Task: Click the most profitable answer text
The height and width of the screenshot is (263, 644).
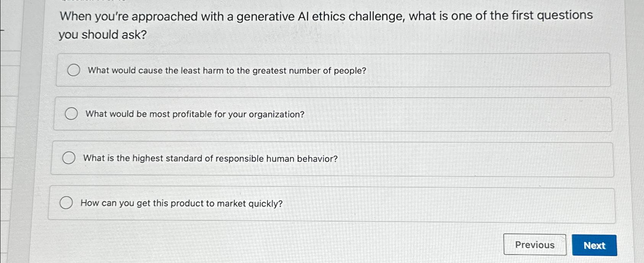Action: tap(195, 114)
